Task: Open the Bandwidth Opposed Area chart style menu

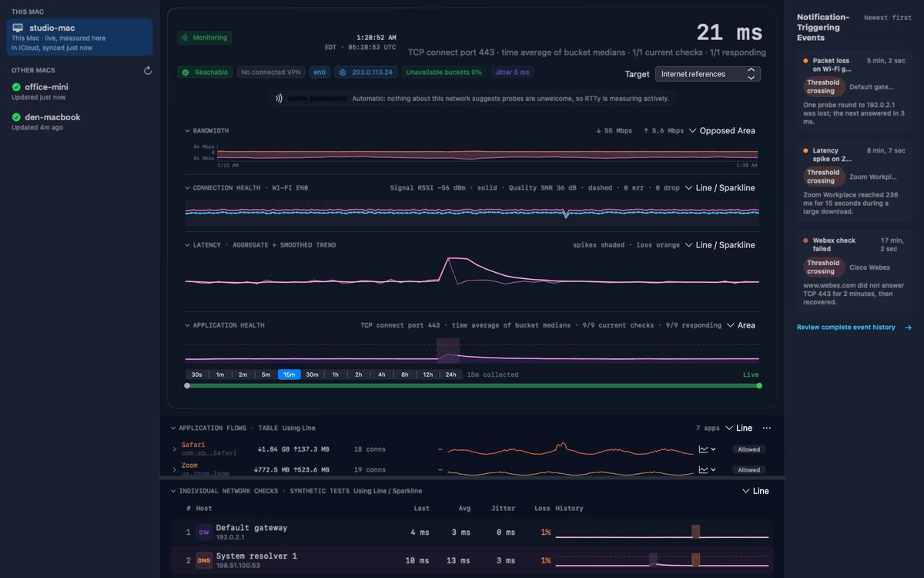Action: pyautogui.click(x=722, y=131)
